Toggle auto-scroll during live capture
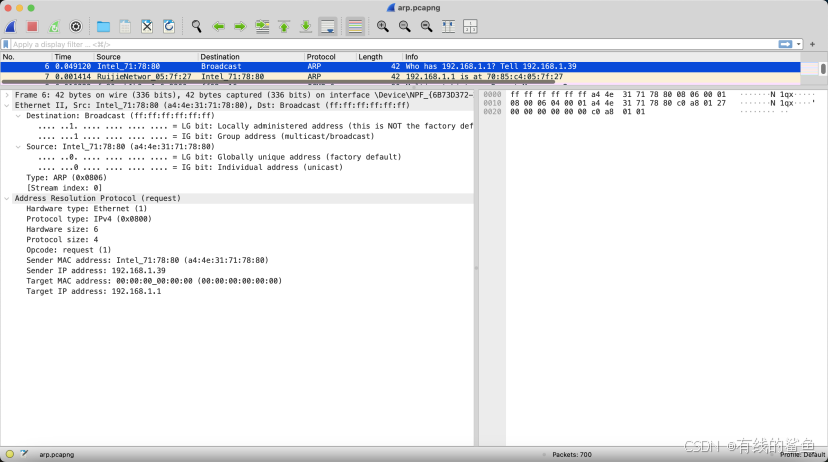This screenshot has width=828, height=462. tap(328, 26)
